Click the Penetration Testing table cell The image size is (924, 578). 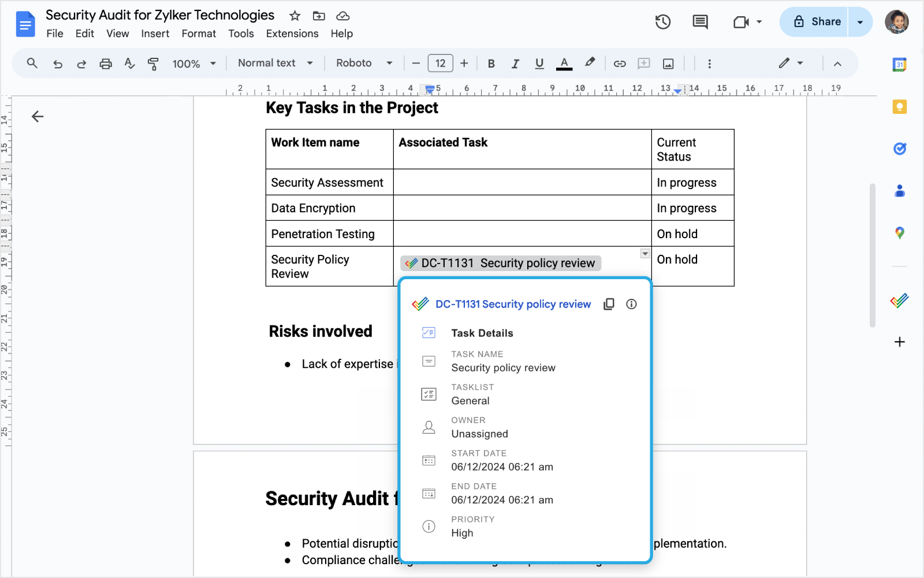pos(329,234)
